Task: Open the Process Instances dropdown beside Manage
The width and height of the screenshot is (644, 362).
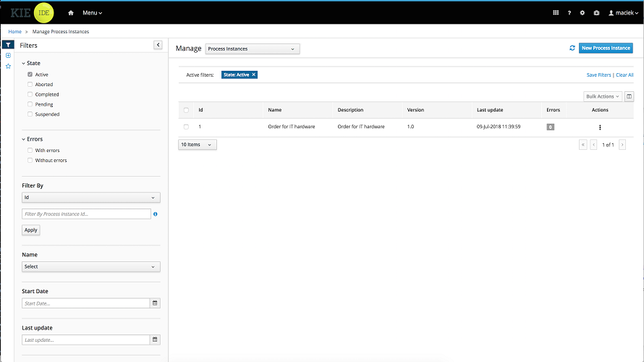Action: [252, 49]
